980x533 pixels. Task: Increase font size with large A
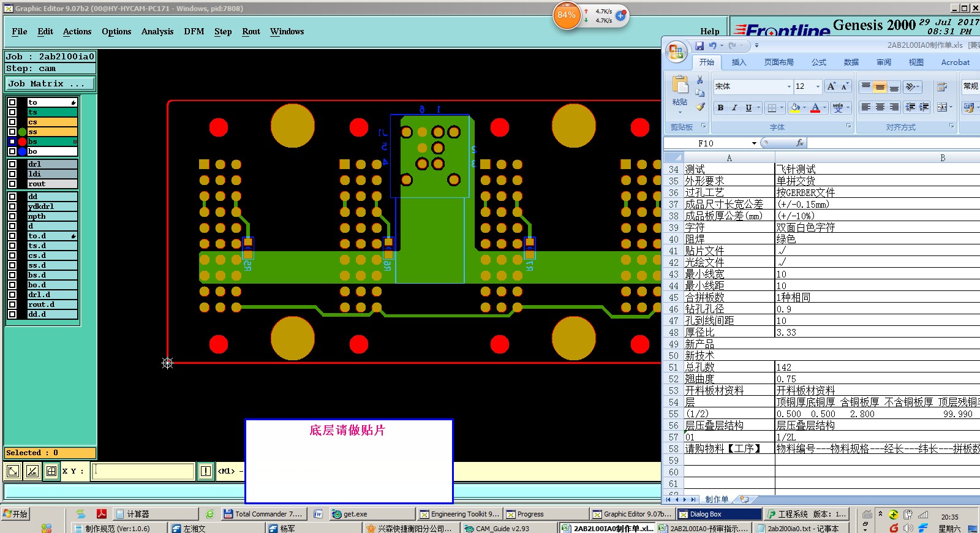tap(831, 86)
